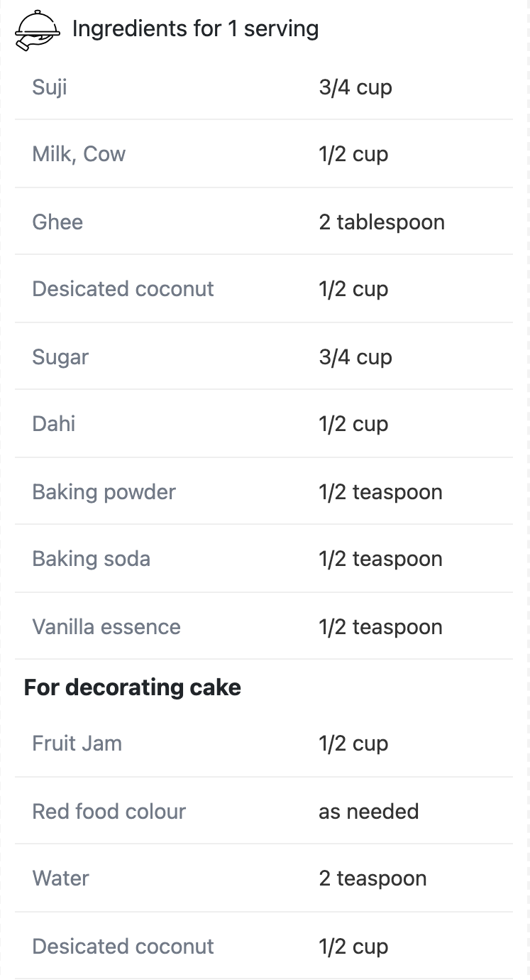This screenshot has width=530, height=980.
Task: Click the "as needed" quantity text
Action: coord(369,811)
